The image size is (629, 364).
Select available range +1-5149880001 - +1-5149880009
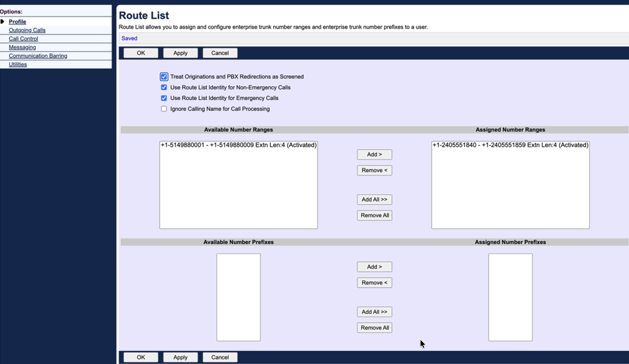tap(238, 145)
